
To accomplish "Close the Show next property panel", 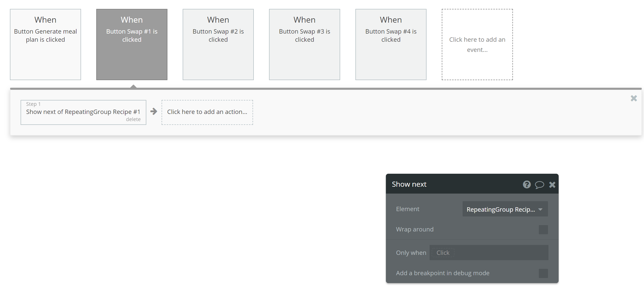I will (552, 185).
